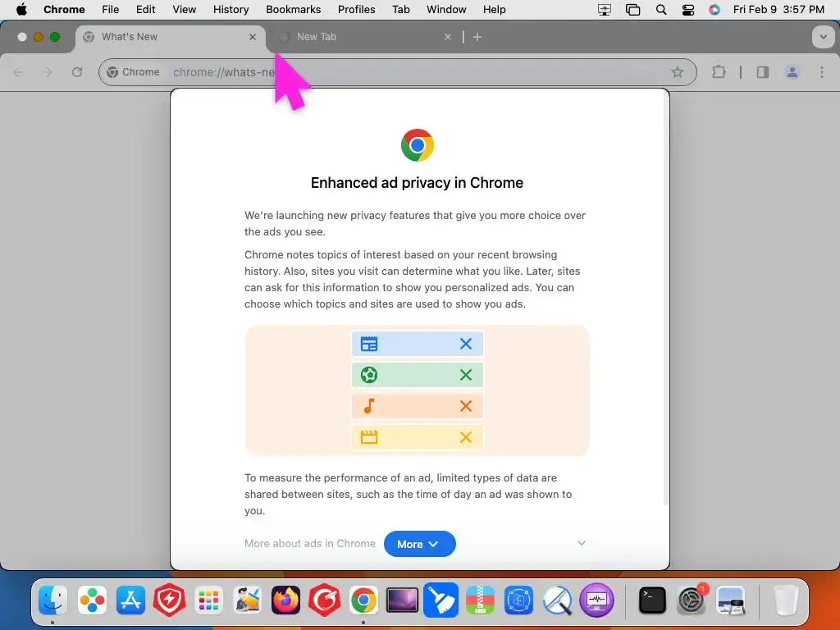Remove the movies topic yellow X

[466, 437]
